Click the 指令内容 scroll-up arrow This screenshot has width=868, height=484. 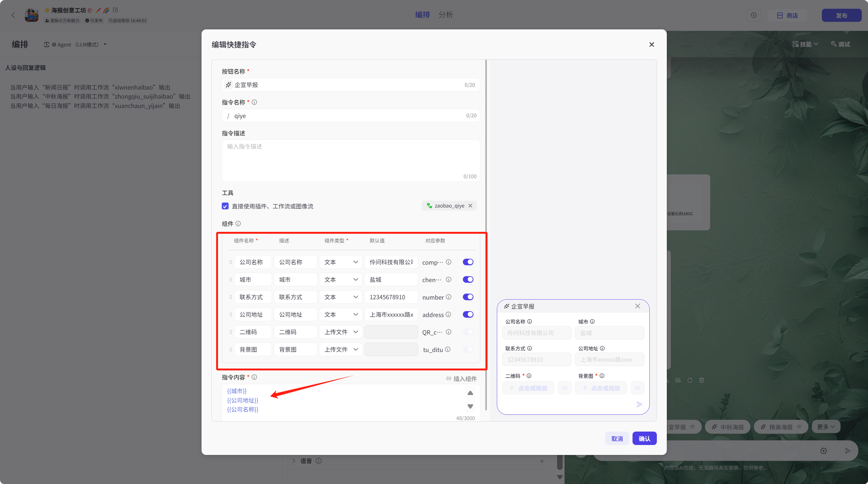tap(470, 393)
